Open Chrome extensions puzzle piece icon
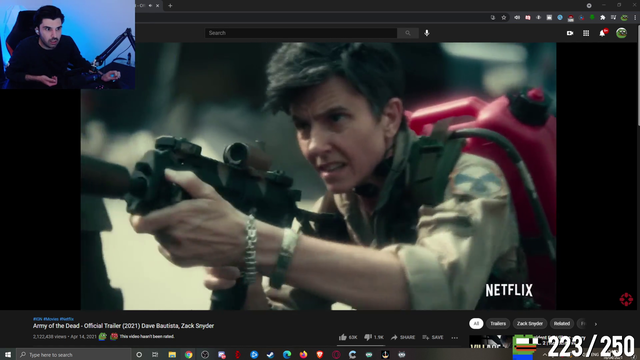 coord(602,18)
